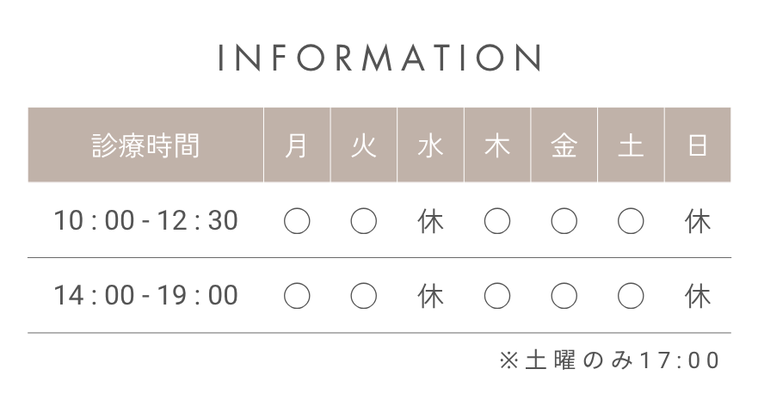The image size is (758, 400).
Task: Click the Friday afternoon circle mark
Action: click(564, 296)
